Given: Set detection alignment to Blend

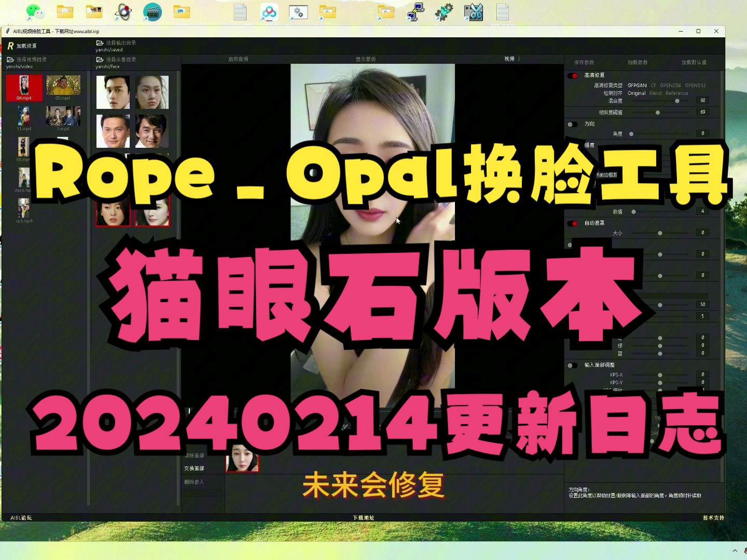Looking at the screenshot, I should pyautogui.click(x=656, y=93).
